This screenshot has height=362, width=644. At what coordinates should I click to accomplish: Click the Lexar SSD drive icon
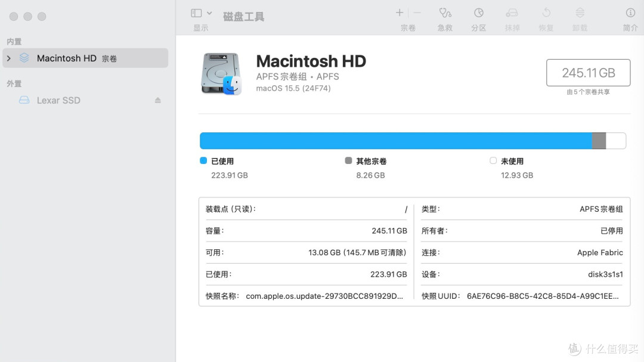(24, 100)
